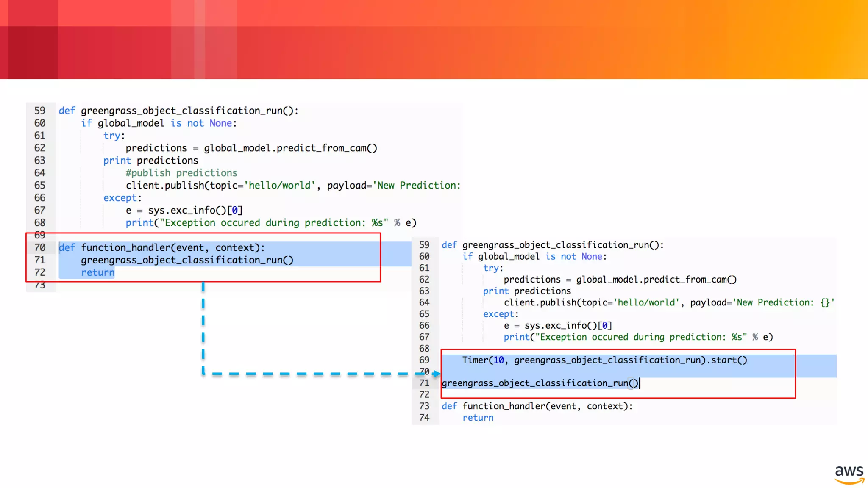Click 'def function_handler' on right line 73

[494, 406]
